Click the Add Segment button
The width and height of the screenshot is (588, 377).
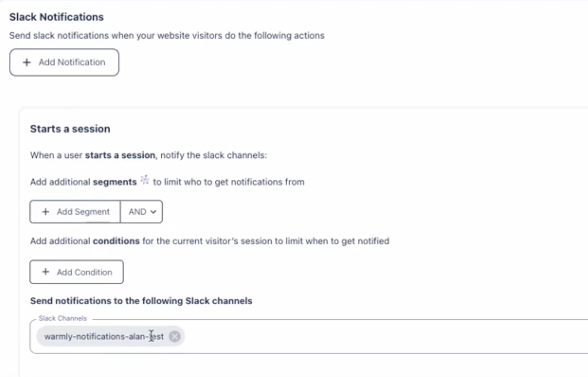[75, 212]
